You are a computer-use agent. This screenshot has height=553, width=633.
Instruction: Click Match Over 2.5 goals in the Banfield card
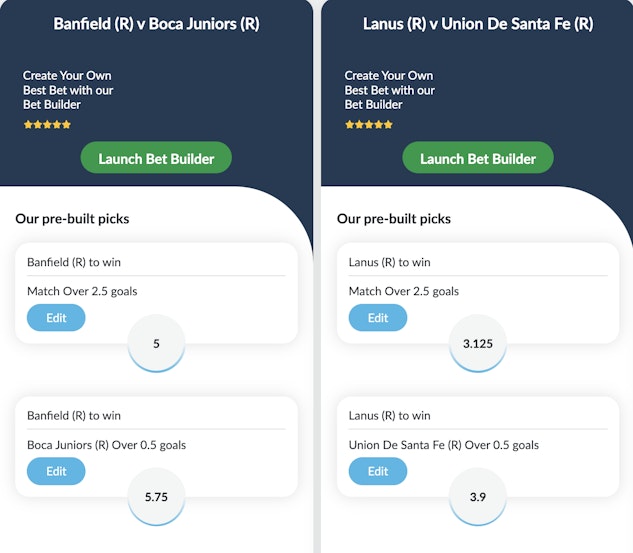click(x=82, y=291)
